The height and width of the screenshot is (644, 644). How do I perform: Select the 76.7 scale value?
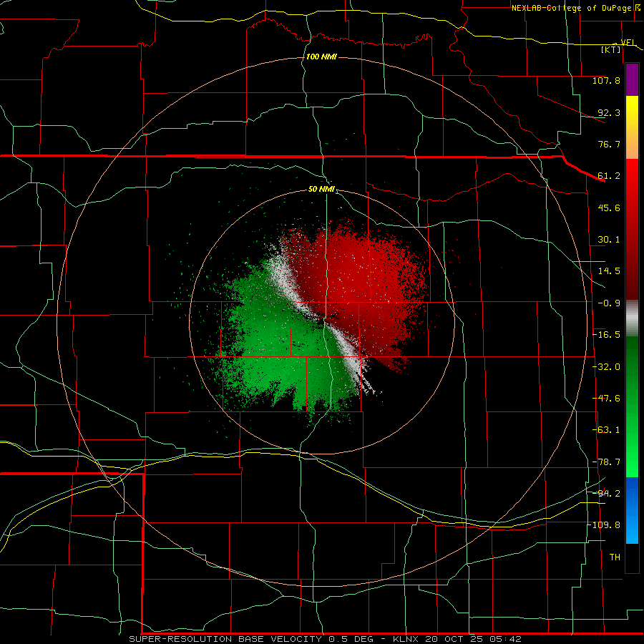(609, 144)
